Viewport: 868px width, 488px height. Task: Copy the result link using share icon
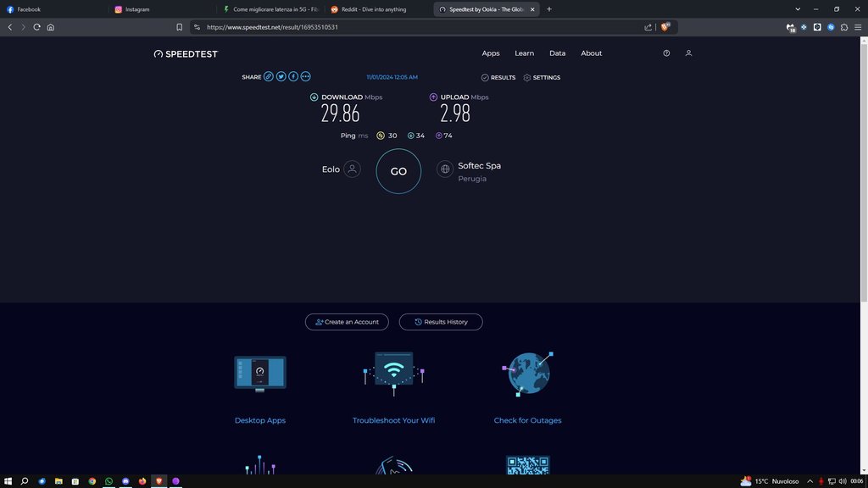(269, 77)
